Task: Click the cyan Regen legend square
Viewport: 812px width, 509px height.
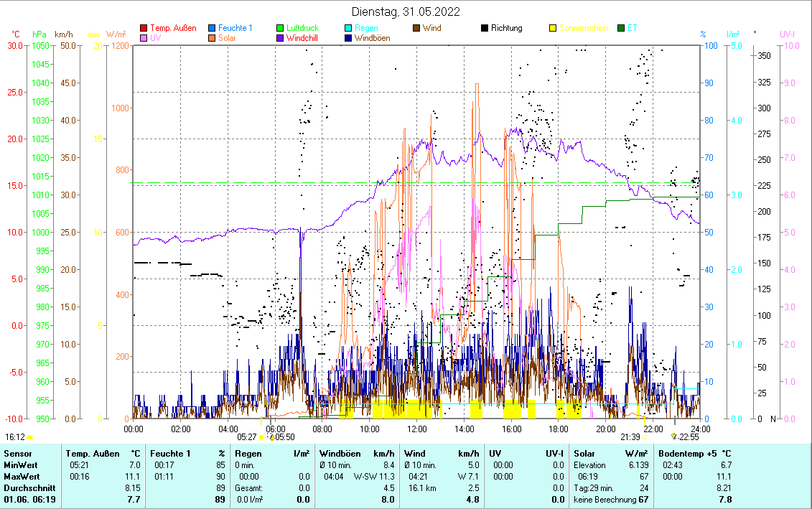Action: [348, 29]
